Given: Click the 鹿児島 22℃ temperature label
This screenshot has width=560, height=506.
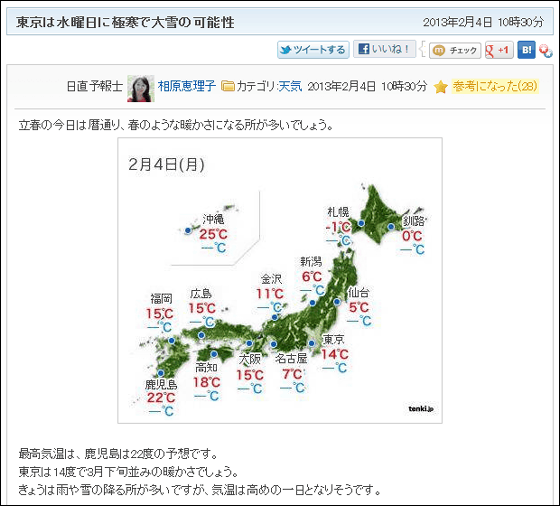Looking at the screenshot, I should tap(161, 398).
